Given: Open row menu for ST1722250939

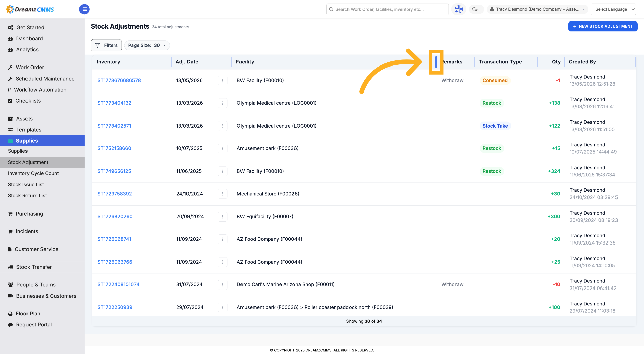Looking at the screenshot, I should [x=223, y=307].
